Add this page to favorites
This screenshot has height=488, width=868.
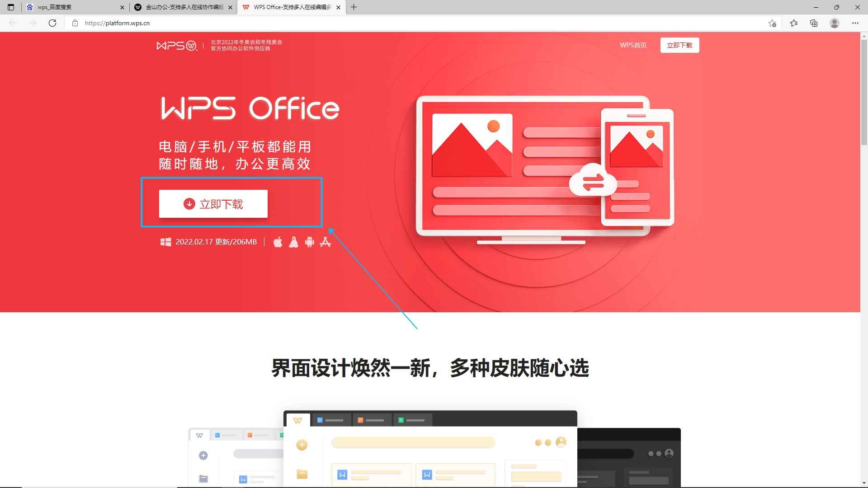(x=773, y=23)
